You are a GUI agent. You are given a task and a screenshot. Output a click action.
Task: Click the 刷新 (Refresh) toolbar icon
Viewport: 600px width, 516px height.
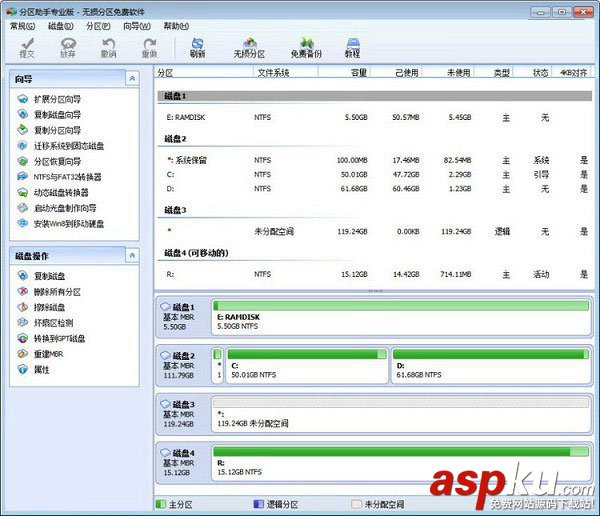197,46
